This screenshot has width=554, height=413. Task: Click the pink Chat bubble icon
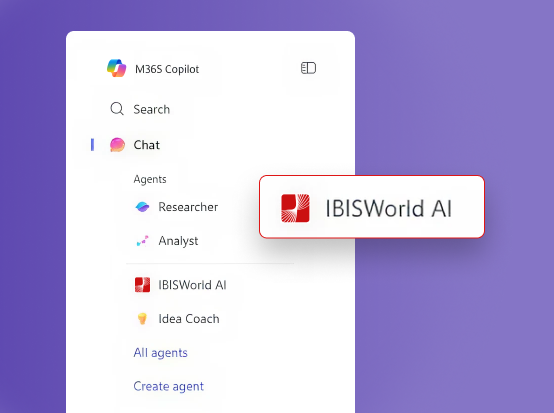(117, 145)
